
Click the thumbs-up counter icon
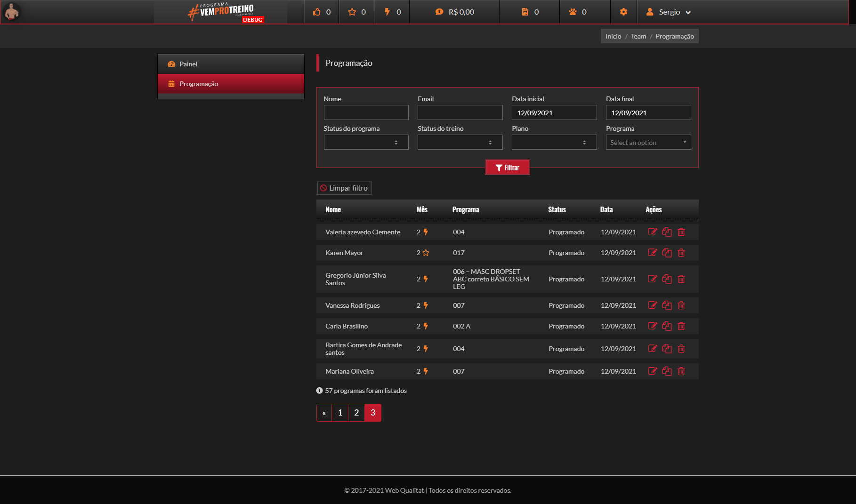(x=317, y=12)
